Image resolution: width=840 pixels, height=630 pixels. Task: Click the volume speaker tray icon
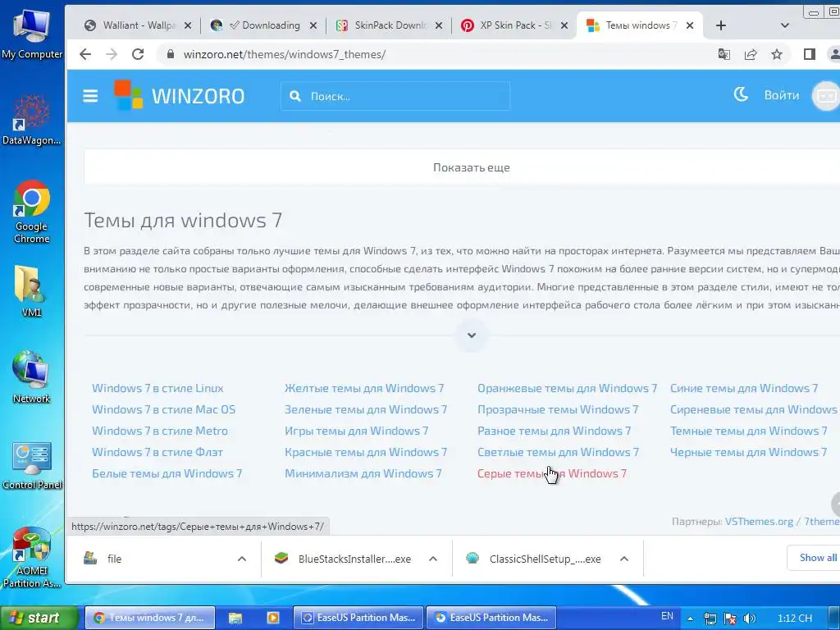[750, 619]
